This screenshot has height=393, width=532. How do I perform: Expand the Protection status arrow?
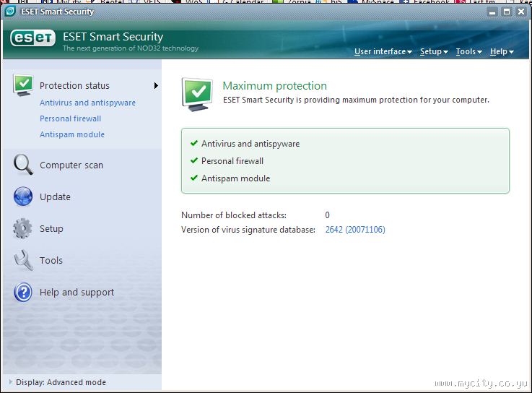tap(156, 85)
